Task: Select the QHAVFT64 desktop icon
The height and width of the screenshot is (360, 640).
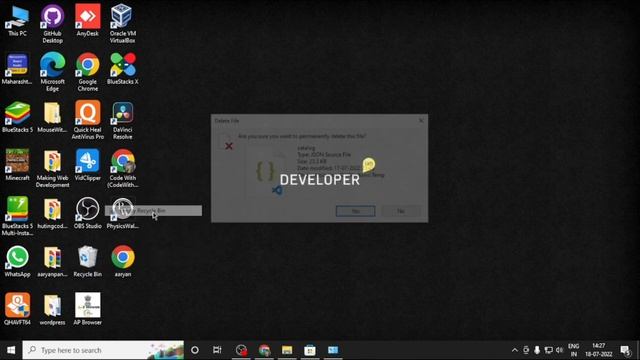Action: click(x=17, y=309)
